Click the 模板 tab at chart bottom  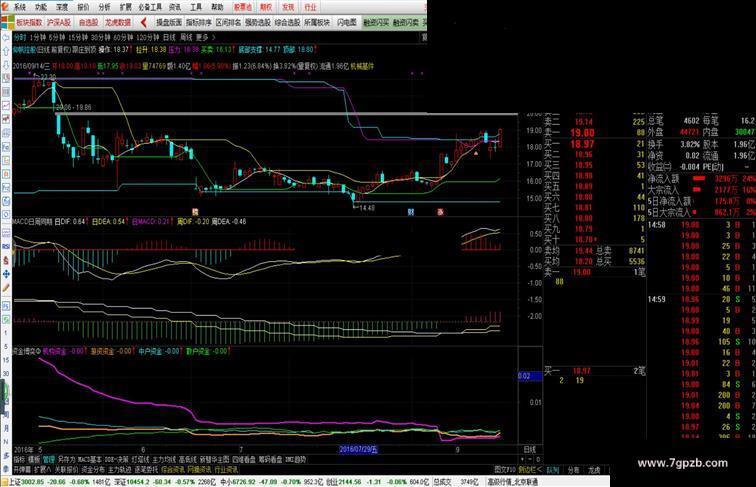pos(34,460)
